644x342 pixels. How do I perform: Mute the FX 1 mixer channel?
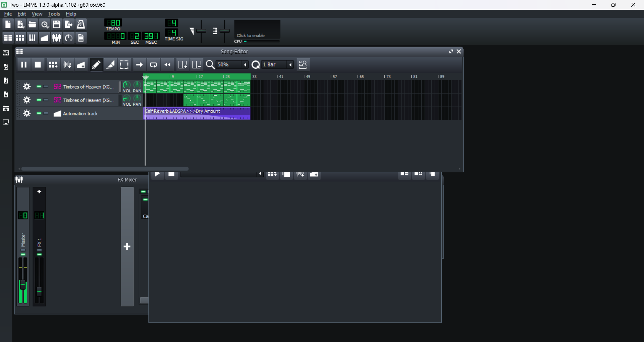pyautogui.click(x=39, y=255)
